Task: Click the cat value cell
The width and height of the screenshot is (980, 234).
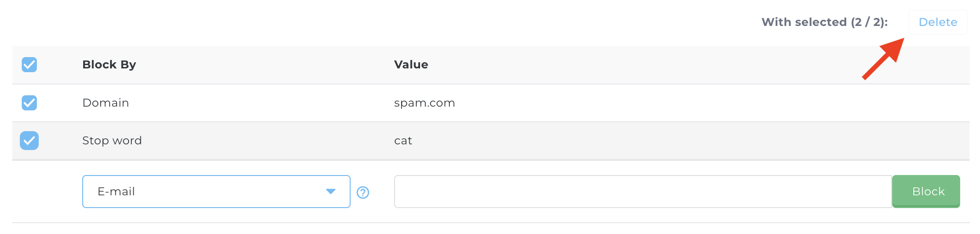Action: coord(403,141)
